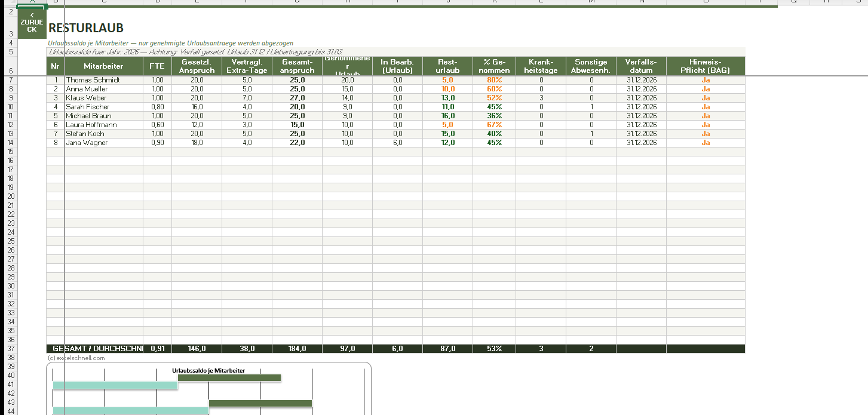Click the chart title Urlaubssaldo je Mitarbeiter
This screenshot has width=868, height=415.
pyautogui.click(x=208, y=371)
